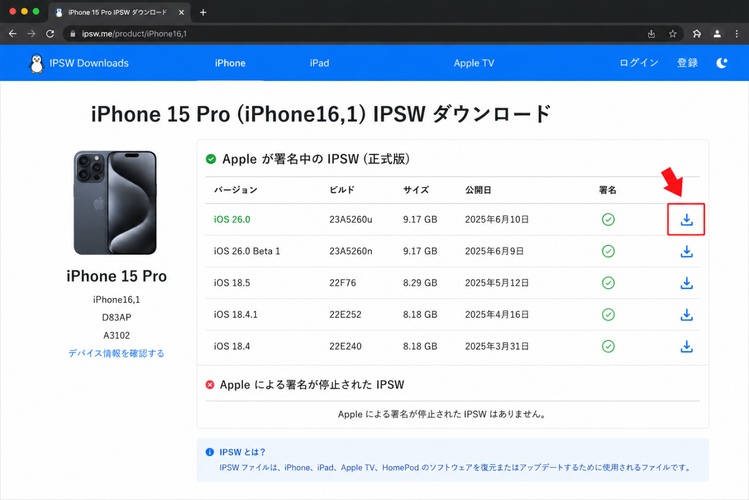Click the 署名 column header

point(608,190)
